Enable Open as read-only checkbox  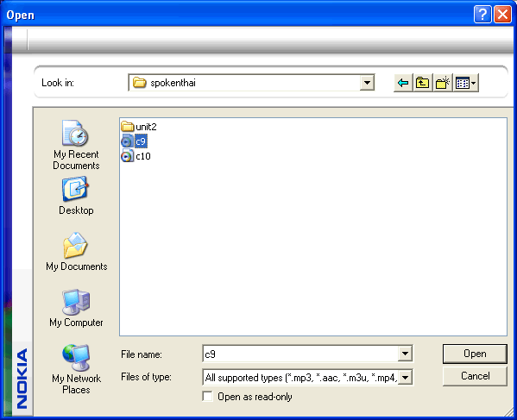tap(208, 396)
